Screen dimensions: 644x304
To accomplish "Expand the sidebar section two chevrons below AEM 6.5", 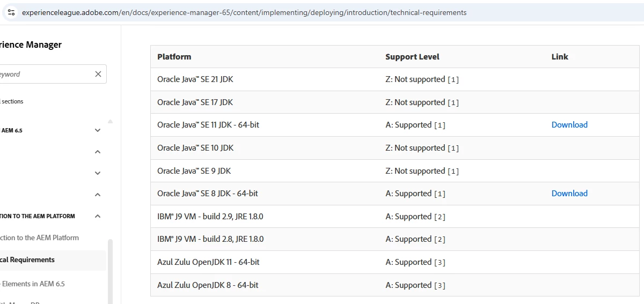I will (98, 173).
